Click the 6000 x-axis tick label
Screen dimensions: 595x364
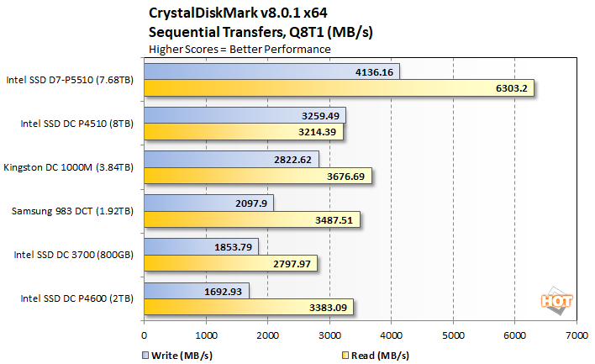(x=514, y=335)
